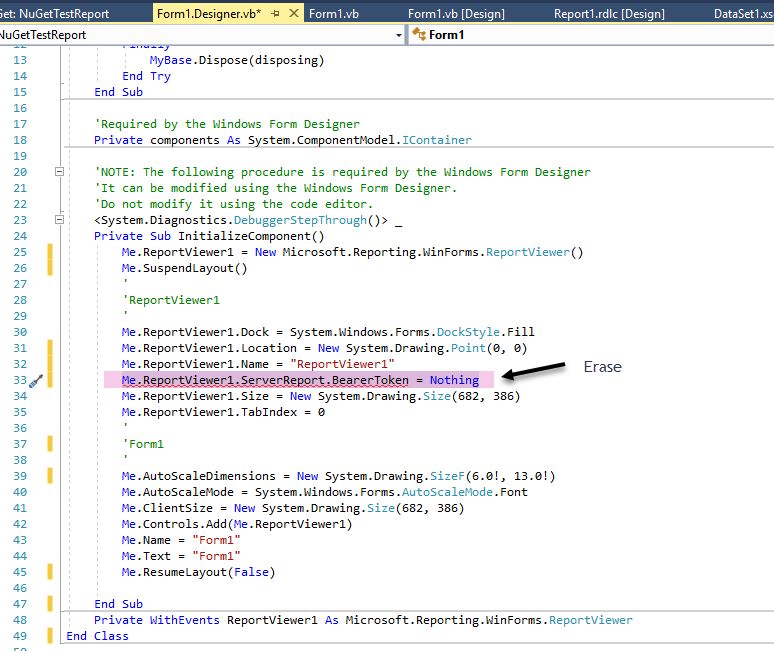Click the AutoScaleMode.Font line 40

(x=324, y=492)
